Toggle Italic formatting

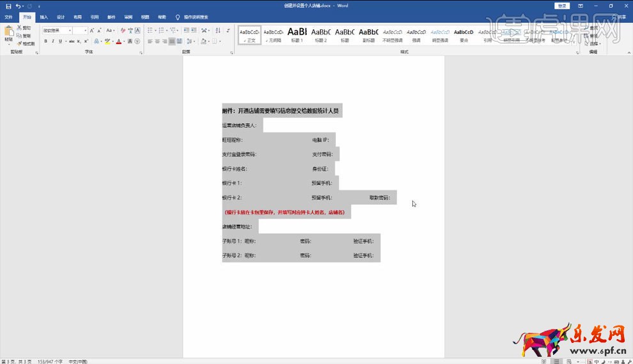[x=53, y=42]
